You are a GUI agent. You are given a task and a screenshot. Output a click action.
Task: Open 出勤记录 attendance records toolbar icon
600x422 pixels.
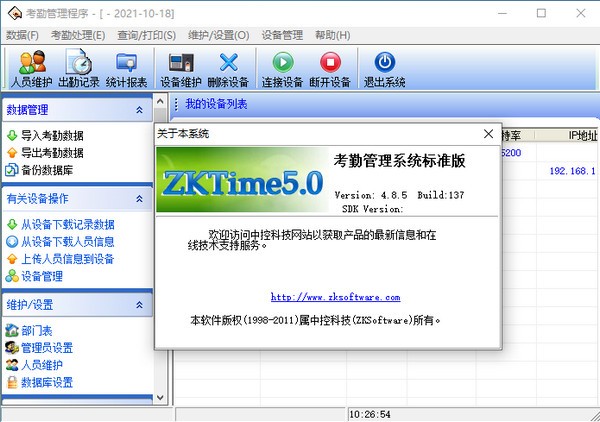[x=79, y=61]
